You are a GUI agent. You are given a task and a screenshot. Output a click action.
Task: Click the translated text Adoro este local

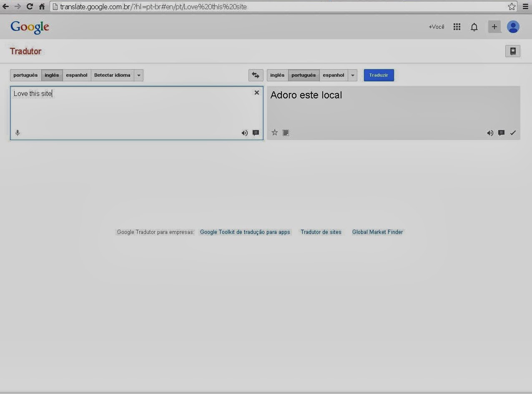(306, 95)
